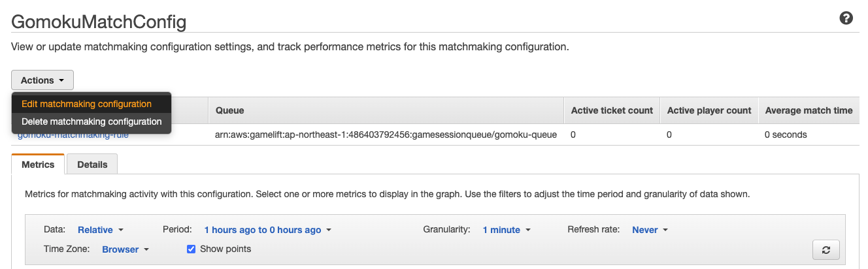Click the Active player count column header
The height and width of the screenshot is (269, 868).
[709, 110]
